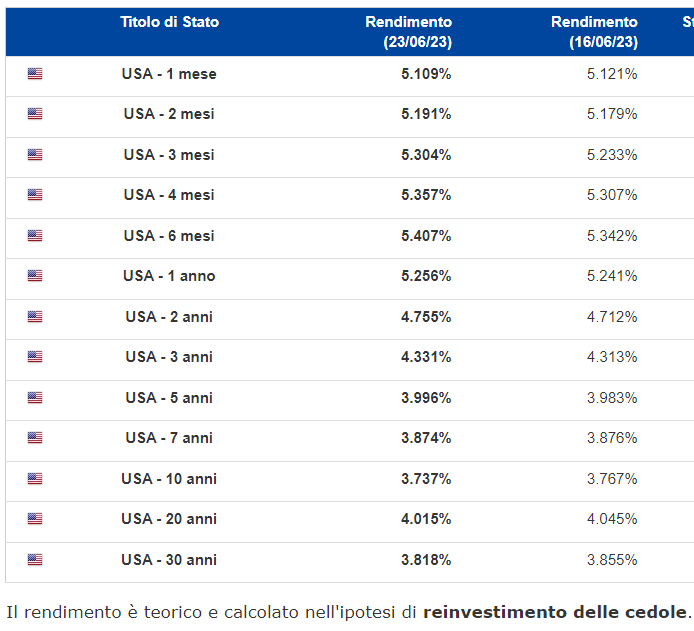
Task: Open the USA - 7 anni bond link
Action: [169, 438]
